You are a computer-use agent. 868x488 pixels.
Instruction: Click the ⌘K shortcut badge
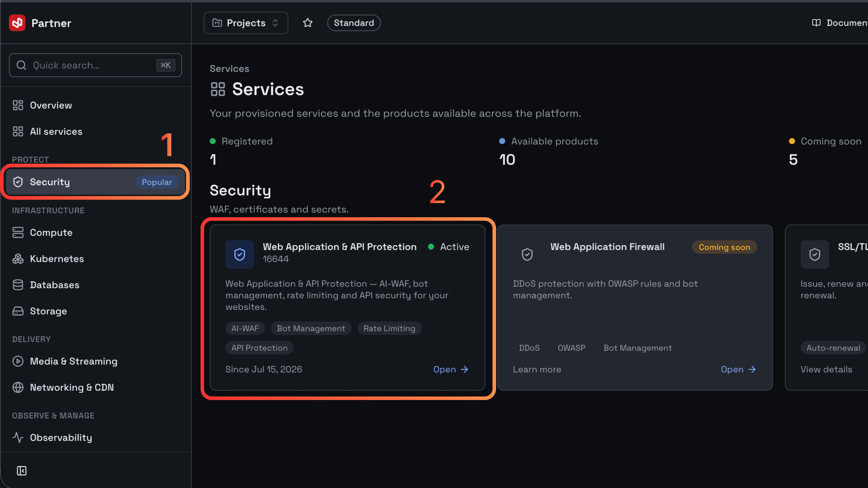[165, 65]
